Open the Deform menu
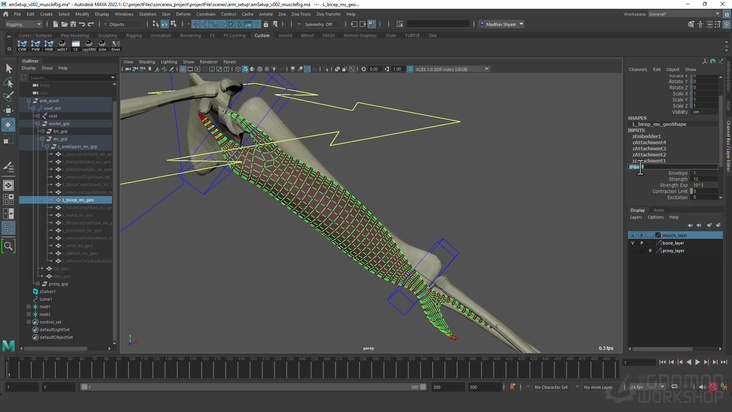This screenshot has width=732, height=412. [x=183, y=14]
